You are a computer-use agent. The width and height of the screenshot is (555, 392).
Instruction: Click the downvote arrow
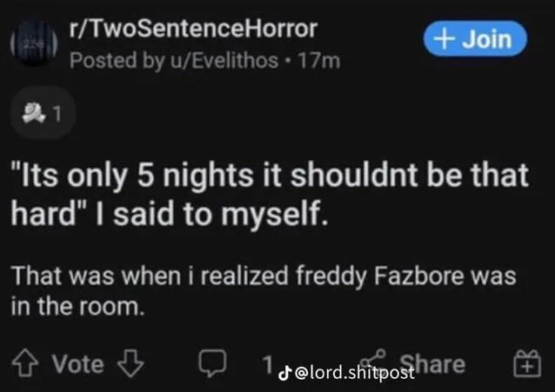click(x=128, y=364)
